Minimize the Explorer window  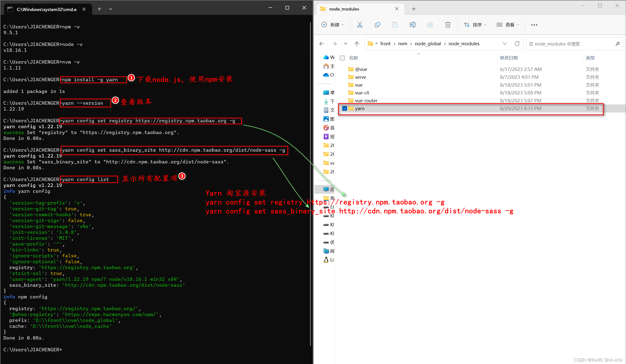pos(583,5)
